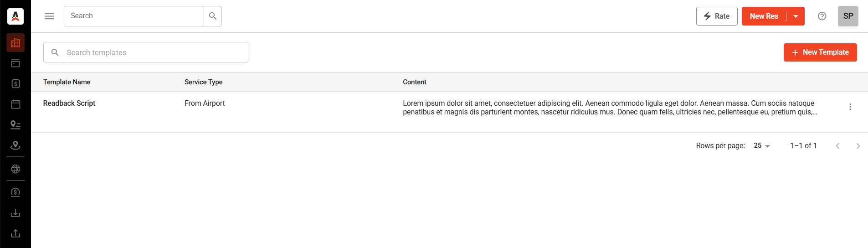Open the help question mark icon

click(x=822, y=16)
